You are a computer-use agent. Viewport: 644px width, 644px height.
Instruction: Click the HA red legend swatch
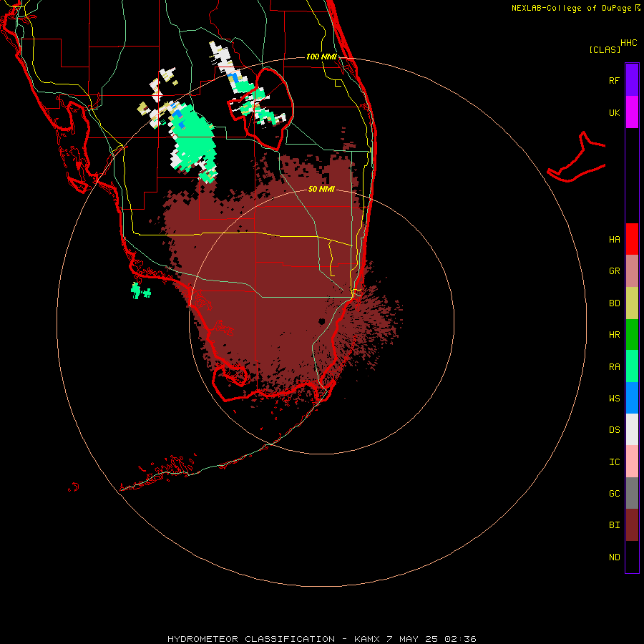(x=632, y=239)
